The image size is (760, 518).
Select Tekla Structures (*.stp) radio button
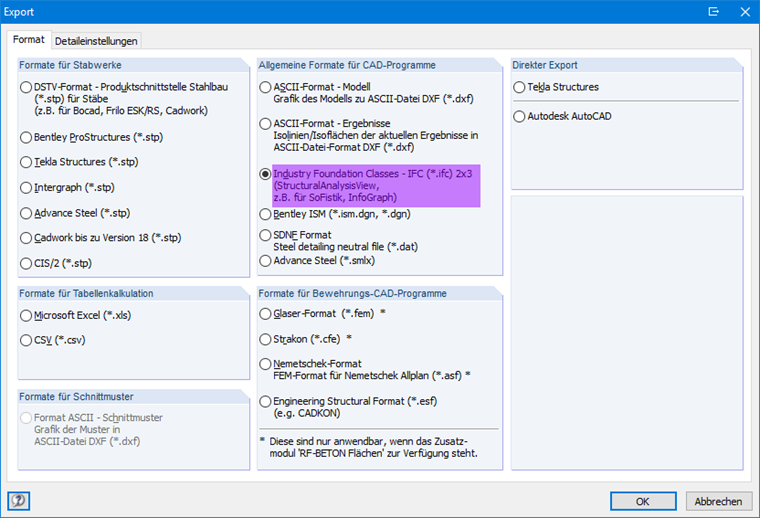click(x=26, y=161)
